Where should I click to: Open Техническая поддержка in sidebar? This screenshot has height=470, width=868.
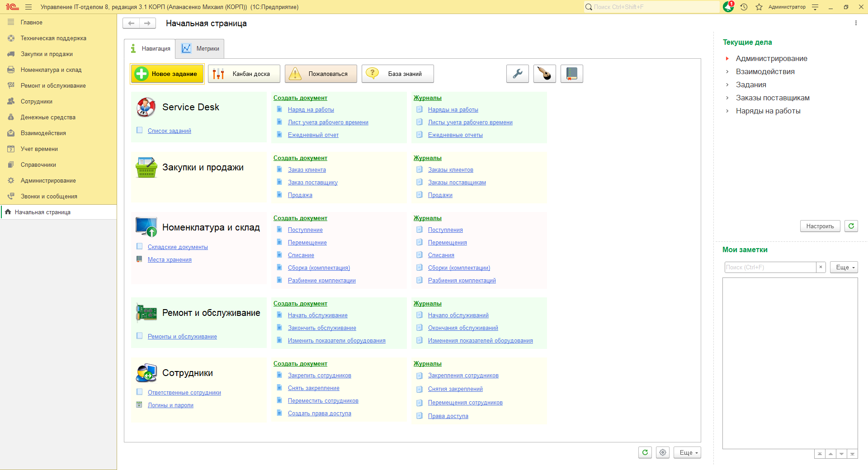[53, 38]
